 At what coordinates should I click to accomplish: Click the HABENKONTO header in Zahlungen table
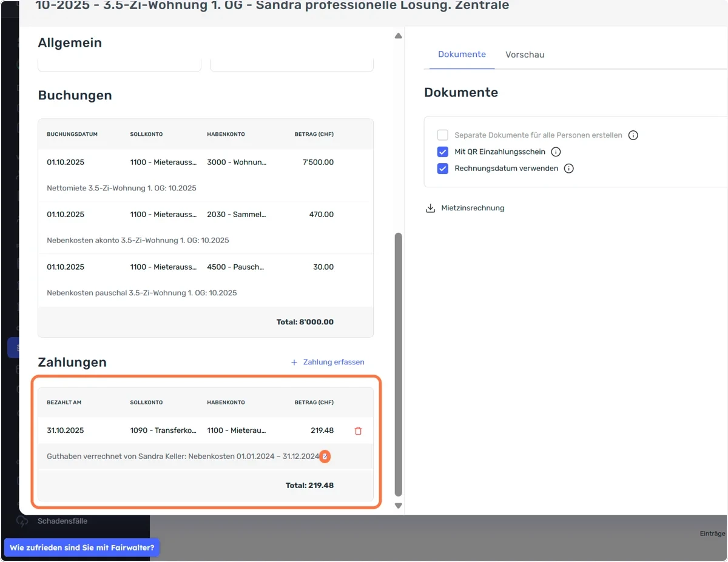tap(226, 403)
